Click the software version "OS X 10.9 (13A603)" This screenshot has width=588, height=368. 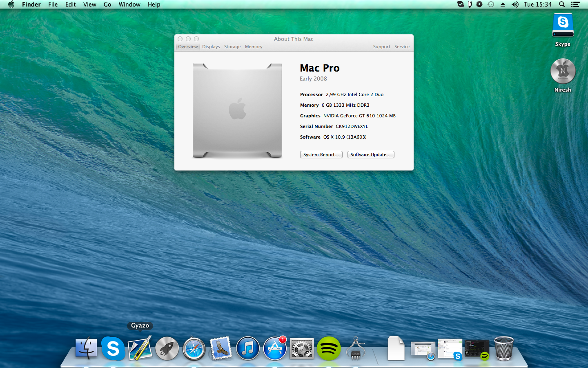(x=345, y=137)
